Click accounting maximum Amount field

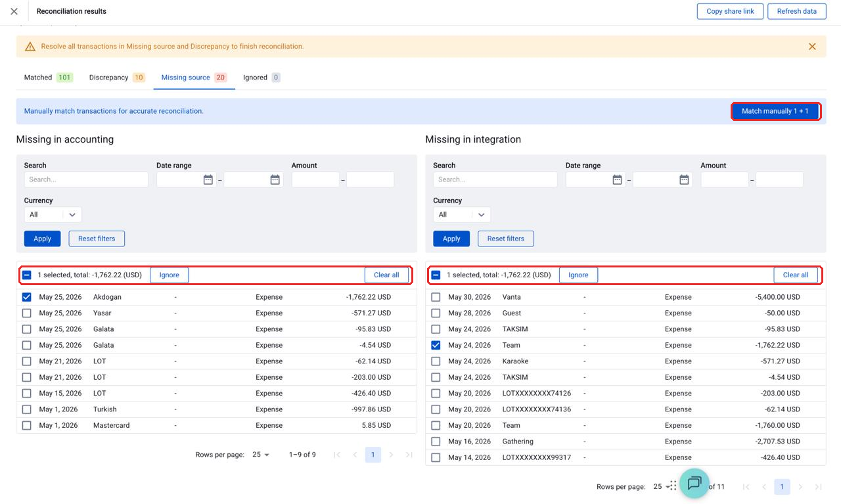coord(370,179)
